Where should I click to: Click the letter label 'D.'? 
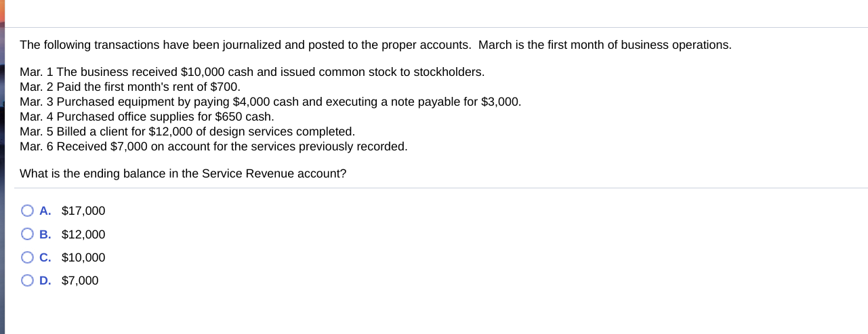click(45, 280)
